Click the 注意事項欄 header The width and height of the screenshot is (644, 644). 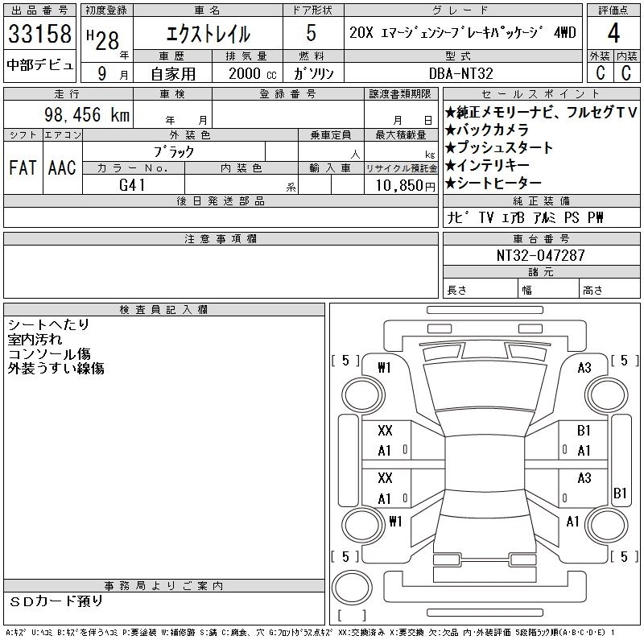(221, 239)
